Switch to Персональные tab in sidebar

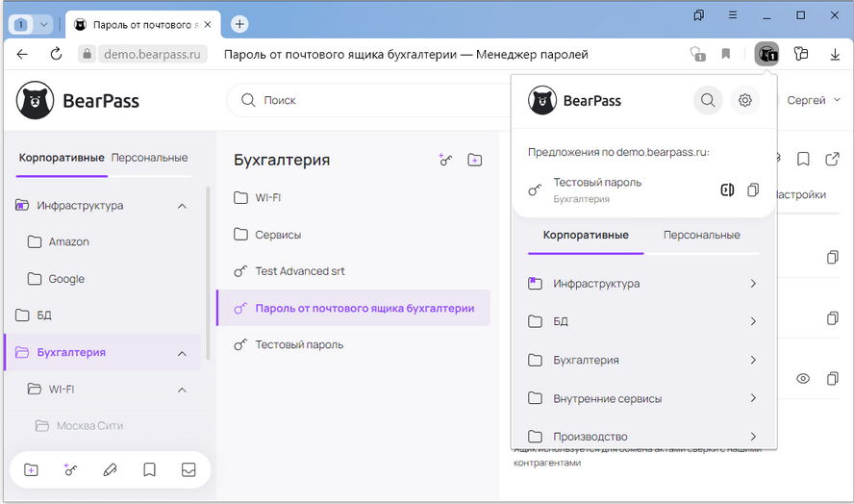(x=149, y=158)
